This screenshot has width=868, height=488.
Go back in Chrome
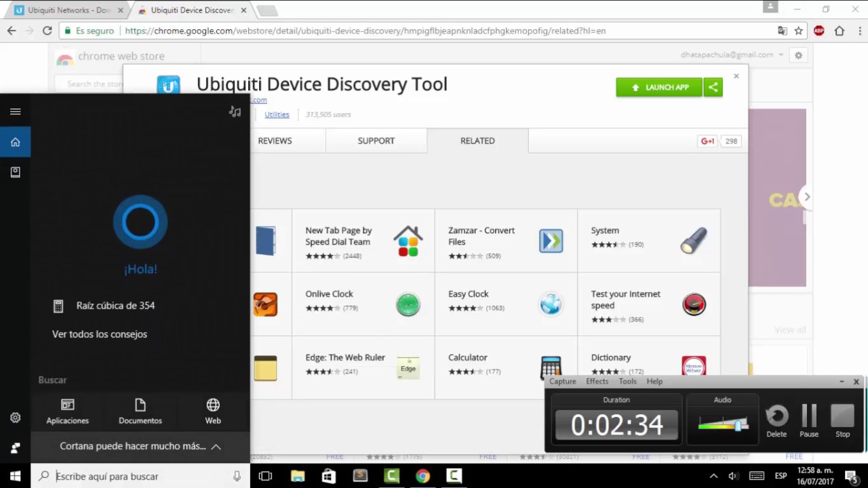tap(12, 30)
